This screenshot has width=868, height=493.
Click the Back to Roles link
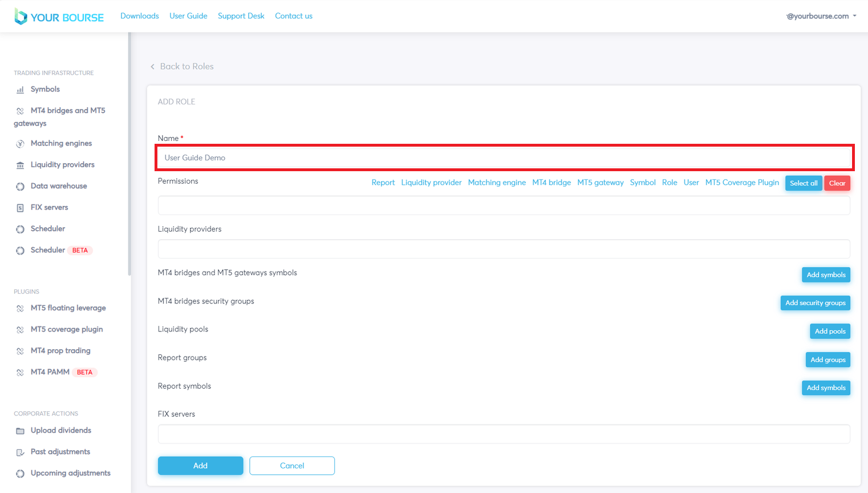click(x=186, y=66)
